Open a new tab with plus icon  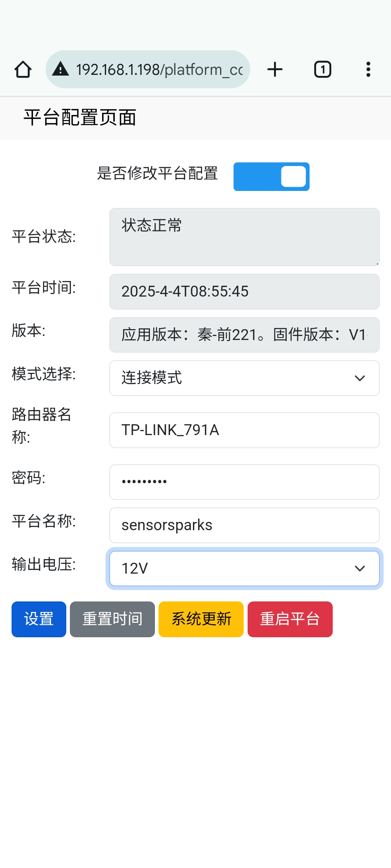[275, 69]
